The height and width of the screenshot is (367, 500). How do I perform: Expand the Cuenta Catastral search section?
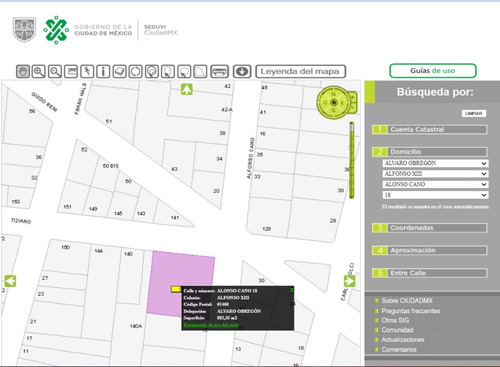[x=430, y=129]
